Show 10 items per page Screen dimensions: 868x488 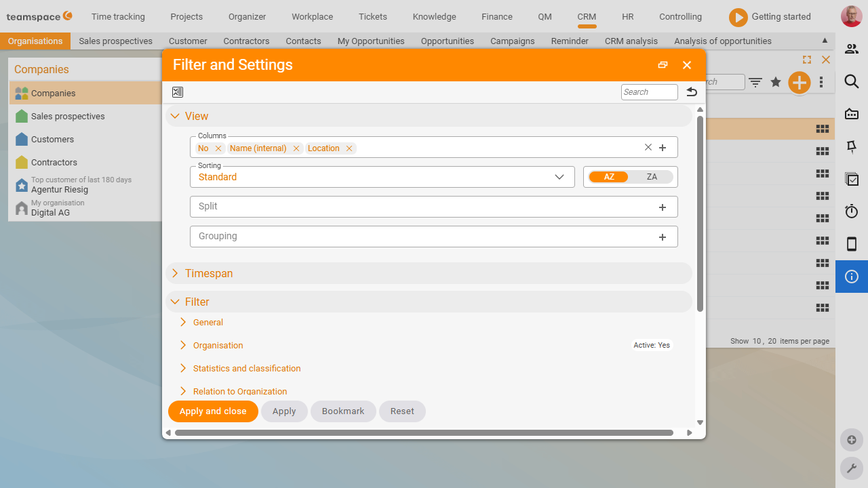click(756, 341)
